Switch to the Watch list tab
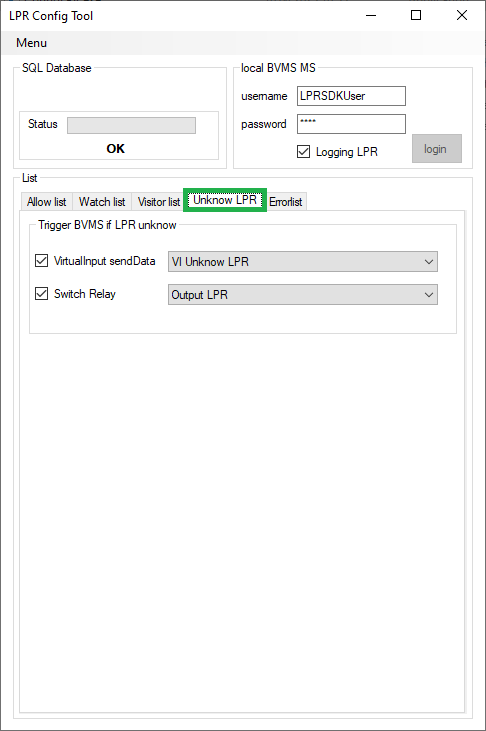Image resolution: width=486 pixels, height=731 pixels. click(102, 202)
